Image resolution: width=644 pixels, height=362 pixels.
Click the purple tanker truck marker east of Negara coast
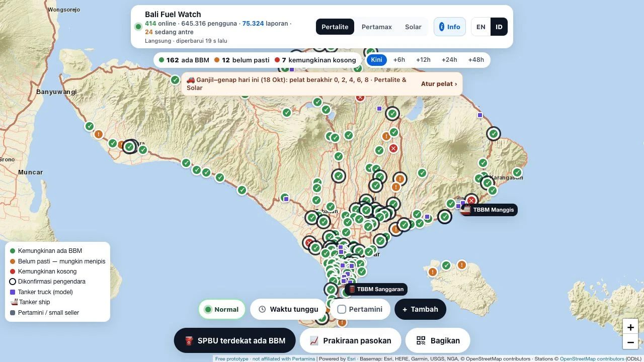click(x=286, y=199)
